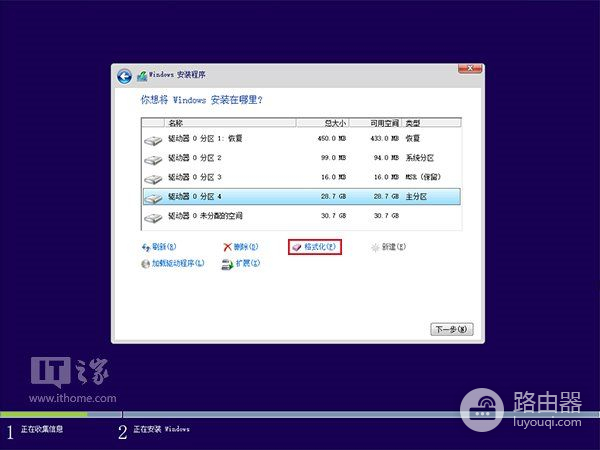Viewport: 600px width, 450px height.
Task: Click the greyed-out 新建 star icon
Action: [375, 248]
